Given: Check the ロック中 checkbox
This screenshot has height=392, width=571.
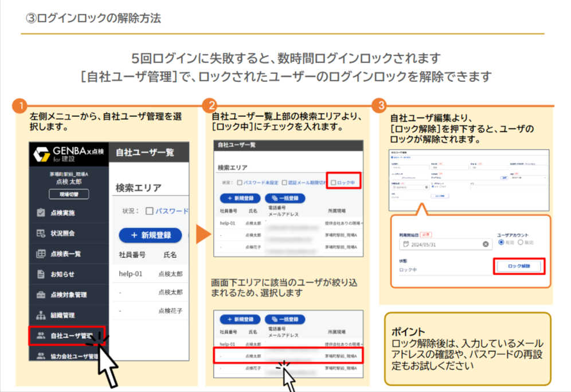Looking at the screenshot, I should [333, 183].
